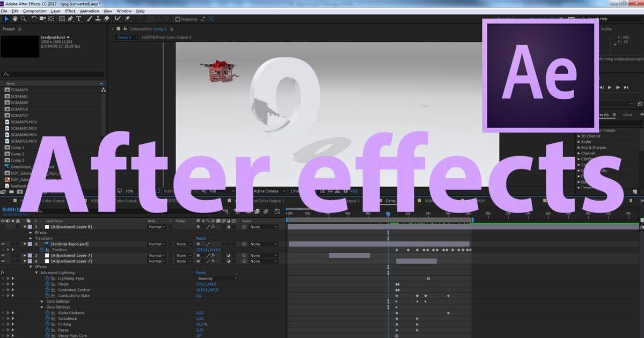
Task: Click the Forking value 25,0%
Action: click(201, 324)
